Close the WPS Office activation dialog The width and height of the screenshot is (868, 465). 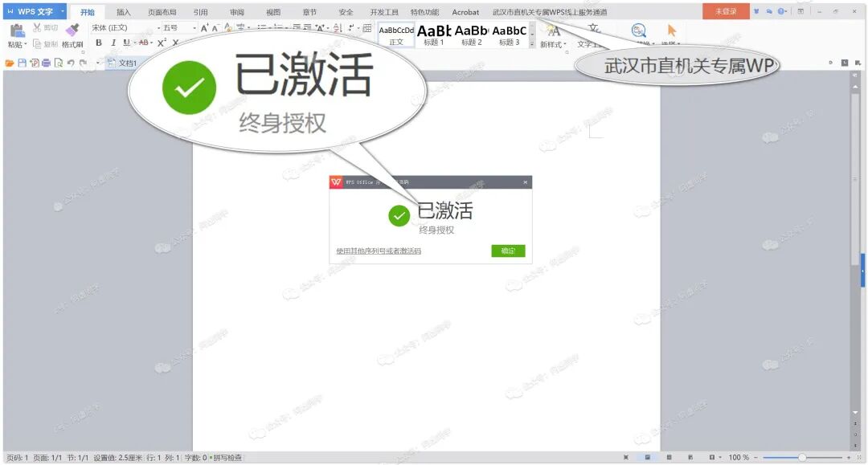click(526, 182)
